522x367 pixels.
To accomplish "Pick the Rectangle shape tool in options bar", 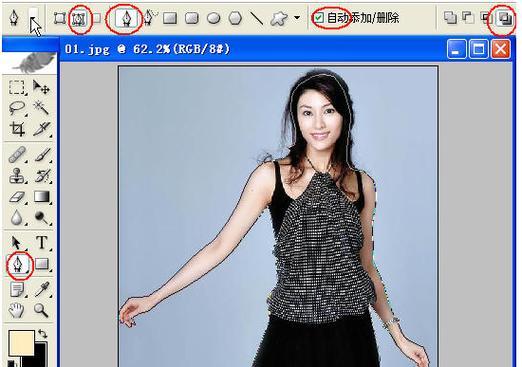I will (x=170, y=18).
